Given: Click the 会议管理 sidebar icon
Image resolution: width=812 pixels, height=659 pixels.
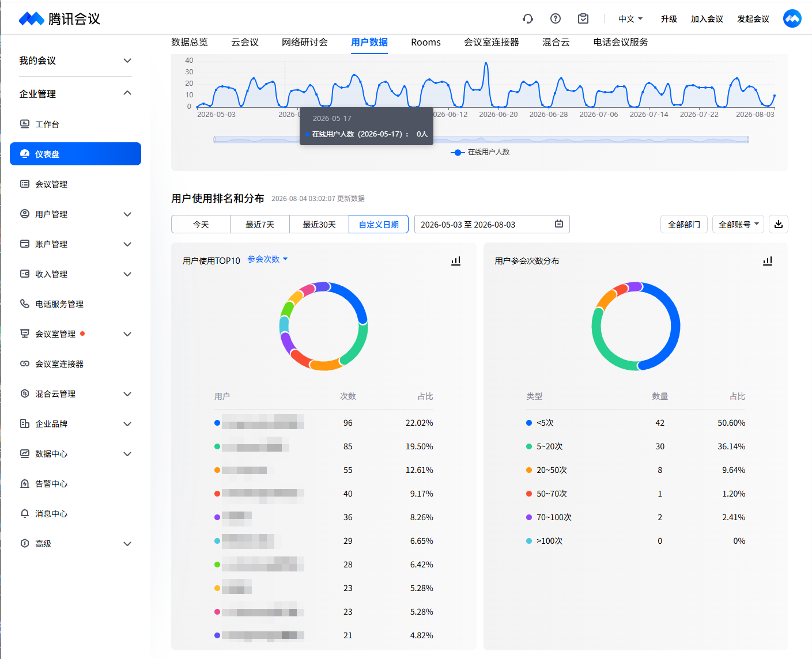Looking at the screenshot, I should point(25,184).
